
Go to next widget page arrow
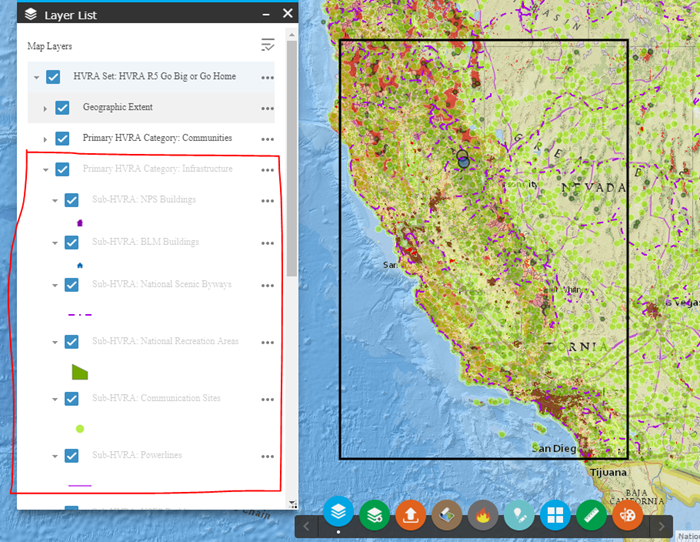[661, 526]
